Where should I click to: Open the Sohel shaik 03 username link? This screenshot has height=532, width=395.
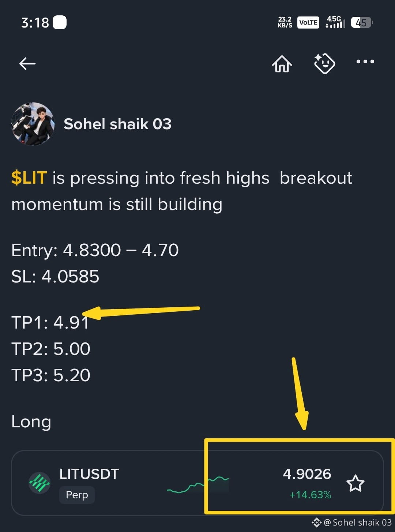[117, 124]
